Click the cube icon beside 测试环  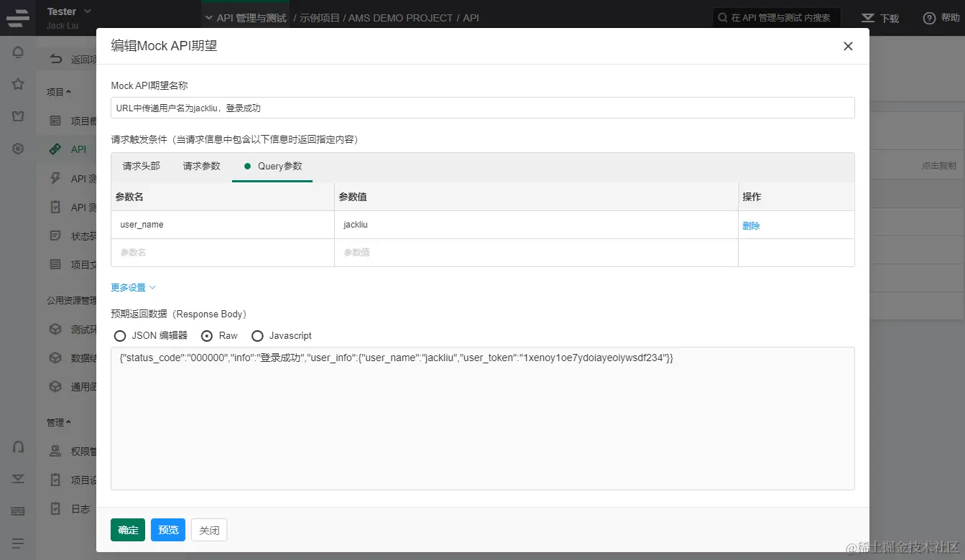click(x=55, y=330)
